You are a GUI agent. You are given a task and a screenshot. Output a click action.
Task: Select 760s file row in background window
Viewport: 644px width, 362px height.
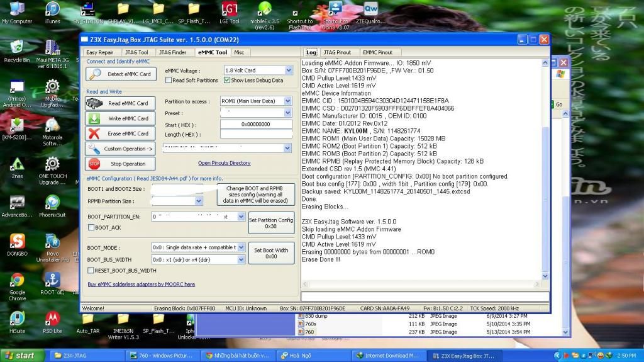click(415, 324)
